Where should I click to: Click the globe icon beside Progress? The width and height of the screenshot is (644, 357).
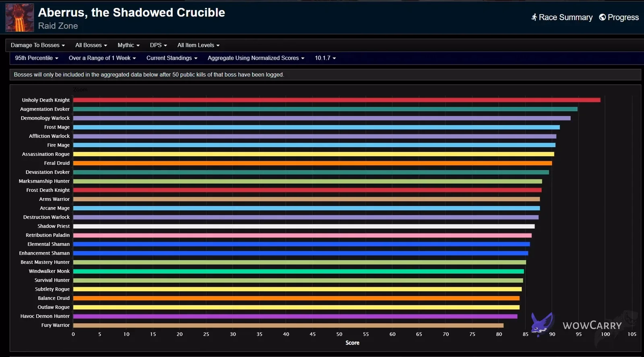(603, 17)
